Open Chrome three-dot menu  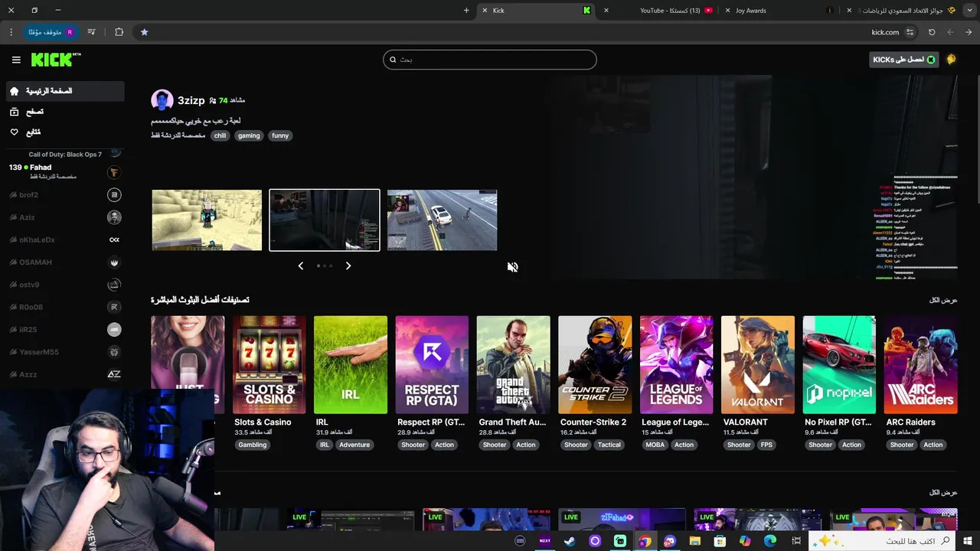pyautogui.click(x=11, y=32)
